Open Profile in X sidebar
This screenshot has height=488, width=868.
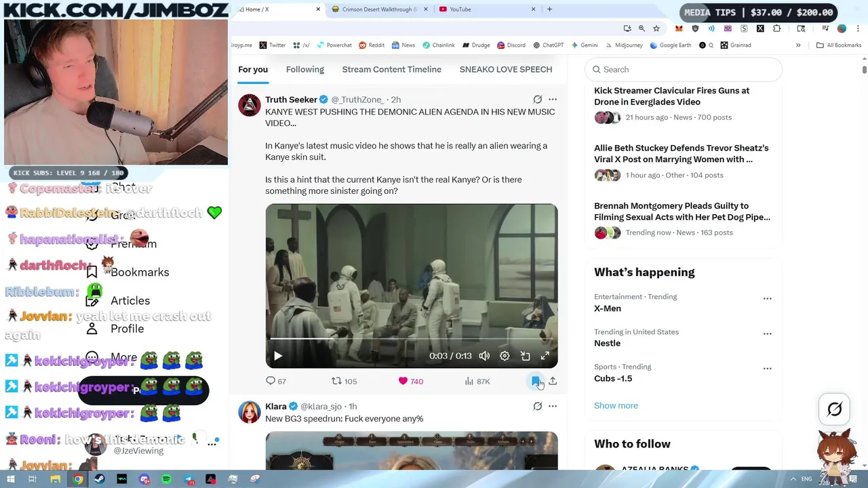127,329
